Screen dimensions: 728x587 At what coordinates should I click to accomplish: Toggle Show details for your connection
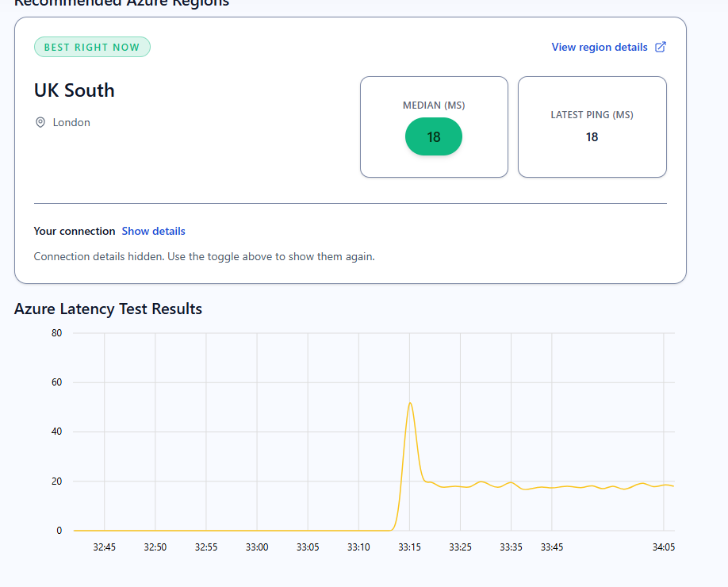pyautogui.click(x=153, y=231)
